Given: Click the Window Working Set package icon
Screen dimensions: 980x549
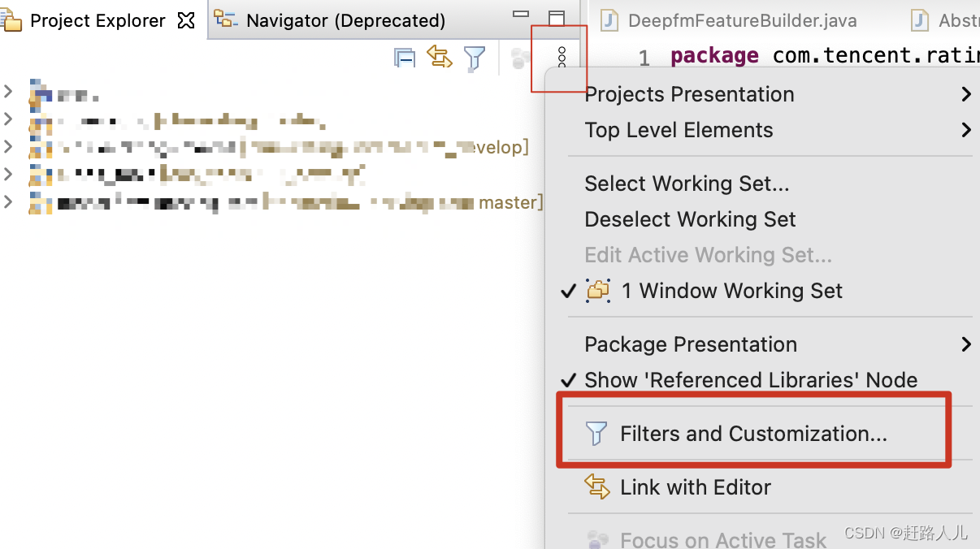Looking at the screenshot, I should point(598,290).
